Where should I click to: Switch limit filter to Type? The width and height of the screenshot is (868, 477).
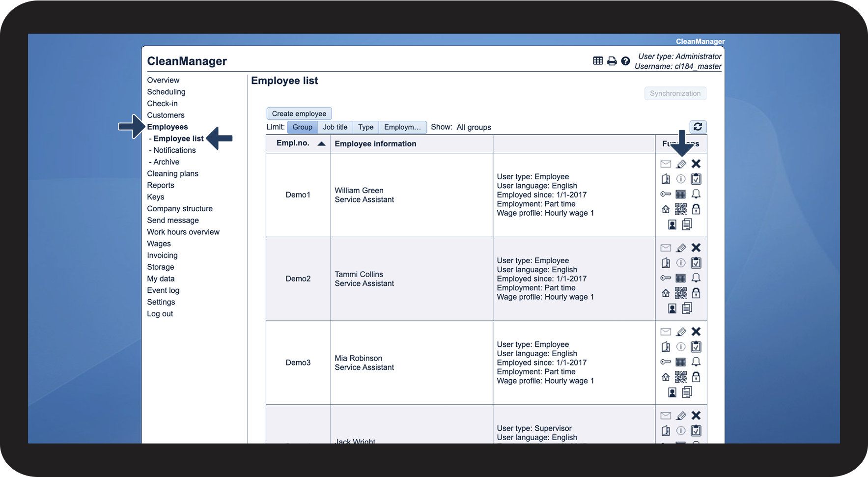[365, 127]
